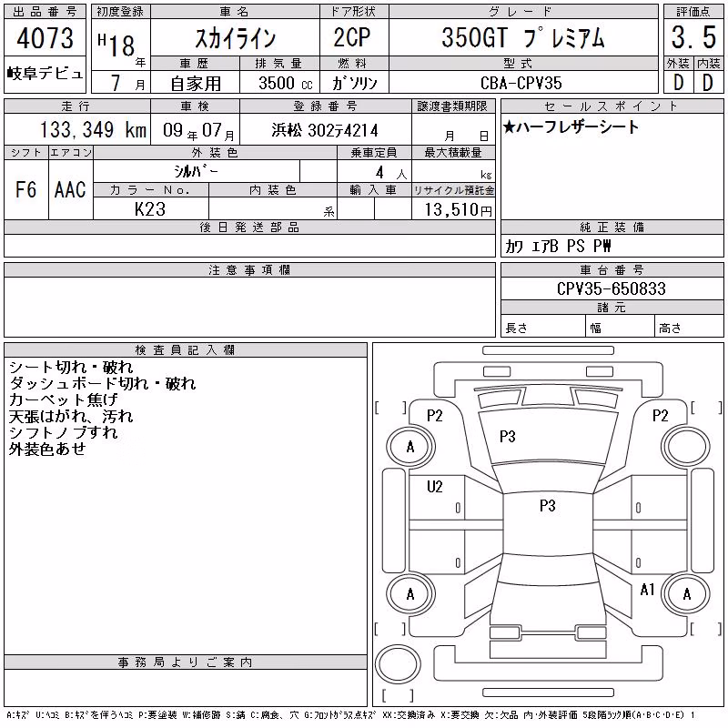The image size is (728, 728).
Task: Click the P2 mark on right front fender
Action: tap(660, 416)
